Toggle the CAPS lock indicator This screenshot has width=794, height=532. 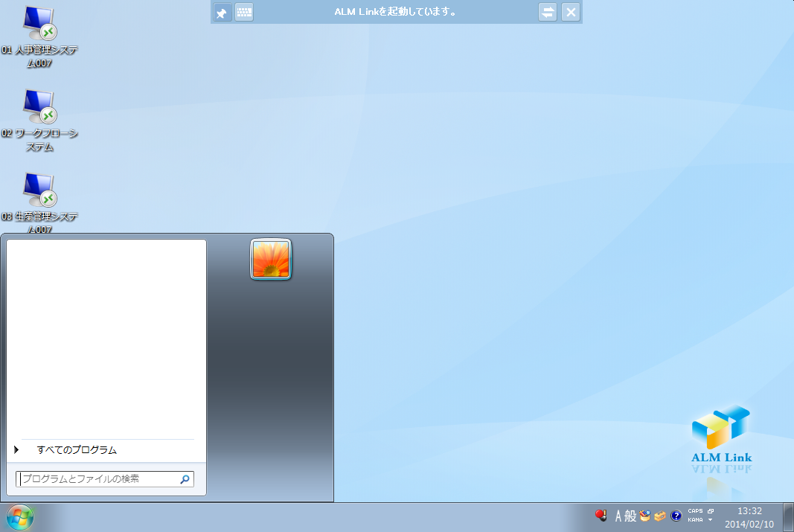click(x=695, y=511)
